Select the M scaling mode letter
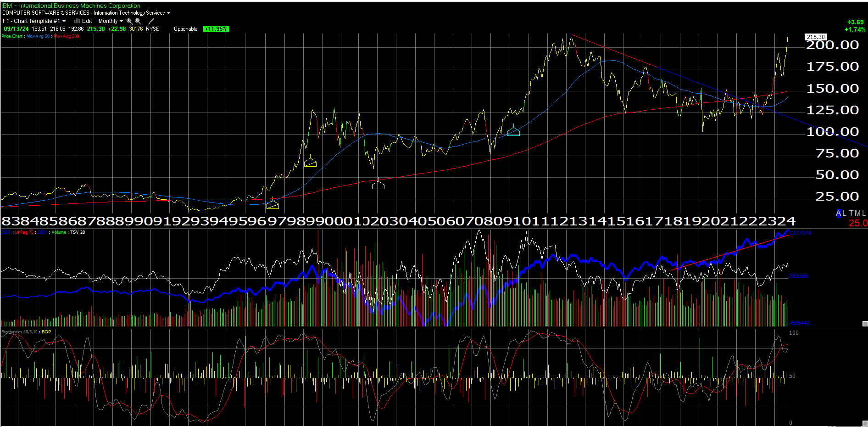868x427 pixels. pos(857,213)
